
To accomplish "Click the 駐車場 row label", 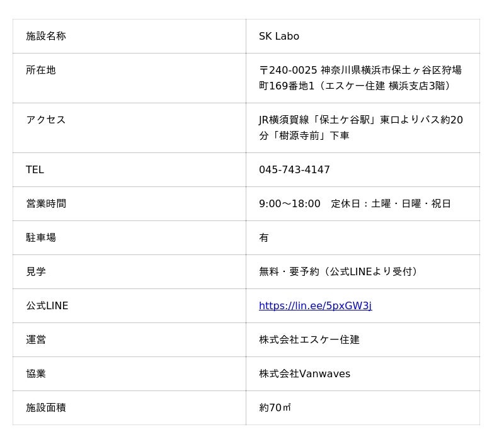I will (x=41, y=238).
